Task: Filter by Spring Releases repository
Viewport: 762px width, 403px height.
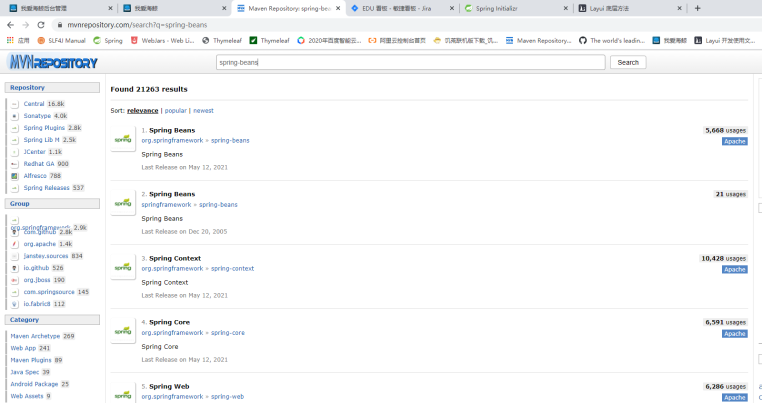Action: coord(47,188)
